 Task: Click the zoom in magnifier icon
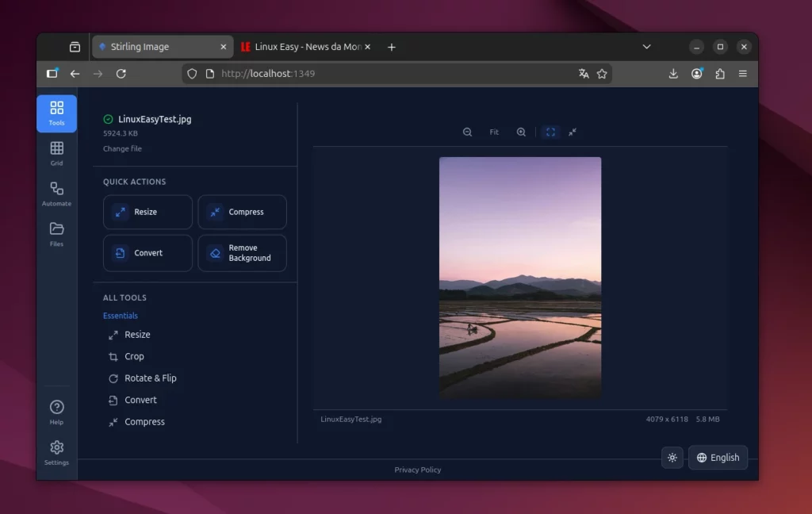pyautogui.click(x=521, y=132)
